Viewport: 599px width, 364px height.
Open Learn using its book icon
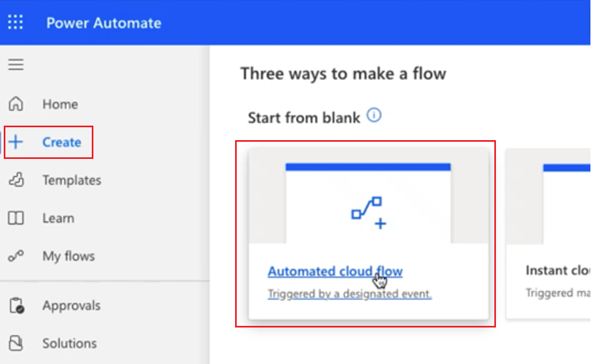[16, 218]
